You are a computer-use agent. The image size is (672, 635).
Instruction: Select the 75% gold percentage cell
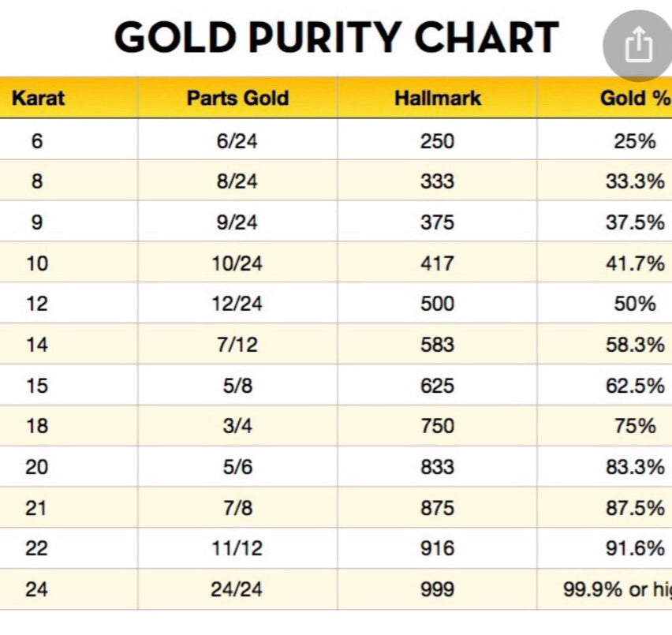tap(635, 426)
